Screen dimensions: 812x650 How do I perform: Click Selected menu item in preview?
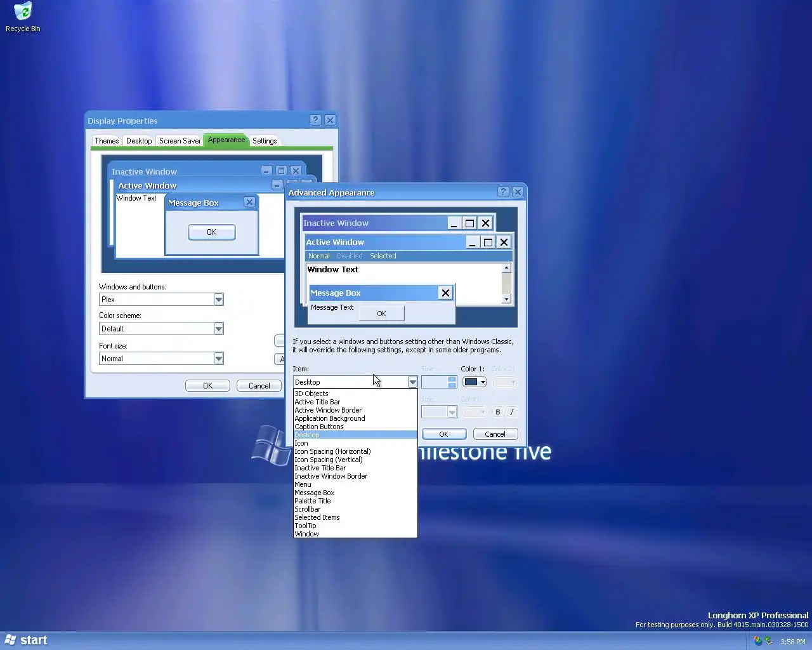coord(383,256)
